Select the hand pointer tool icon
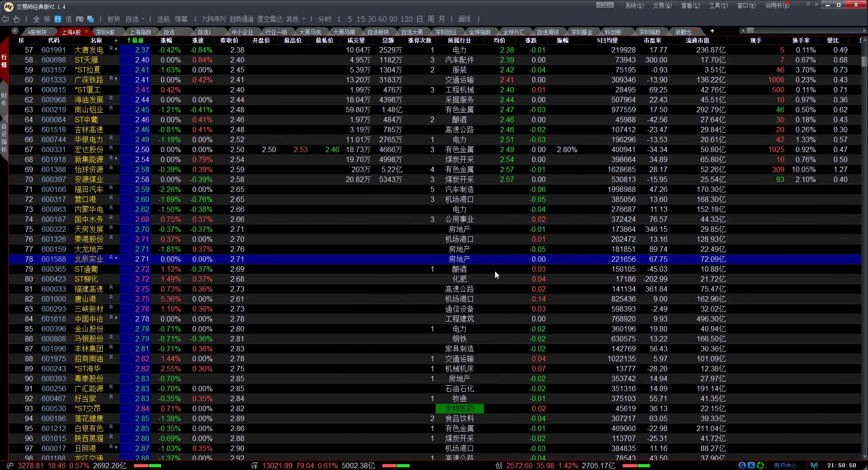 pyautogui.click(x=17, y=19)
